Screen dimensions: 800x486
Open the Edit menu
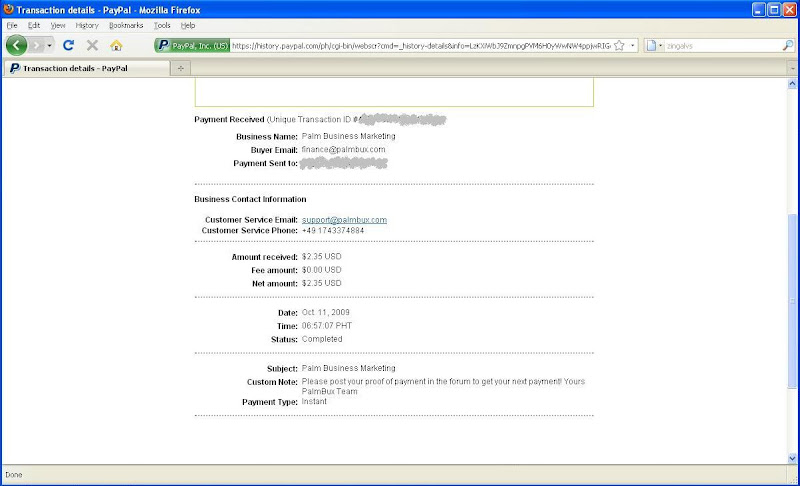(x=34, y=25)
